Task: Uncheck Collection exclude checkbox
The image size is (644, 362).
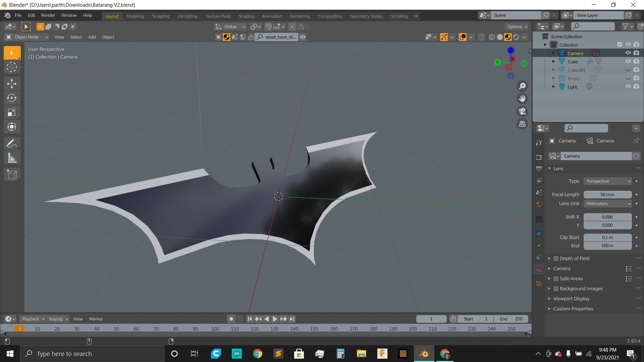Action: point(620,45)
